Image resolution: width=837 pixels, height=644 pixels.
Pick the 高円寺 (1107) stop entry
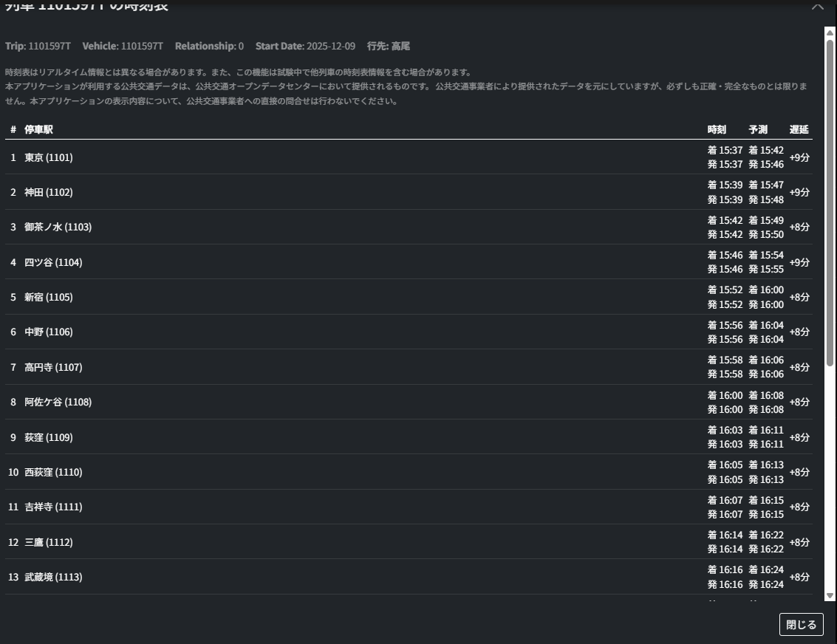coord(53,367)
